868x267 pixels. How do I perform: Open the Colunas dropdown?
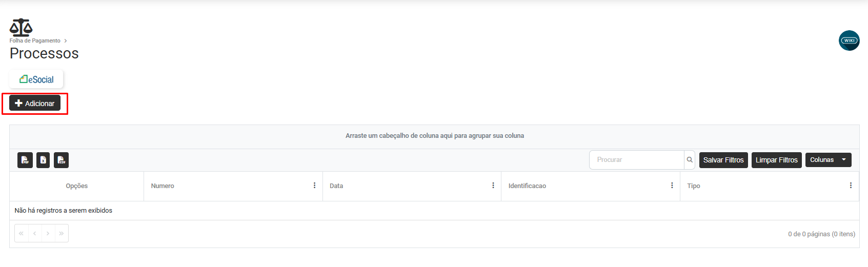828,160
